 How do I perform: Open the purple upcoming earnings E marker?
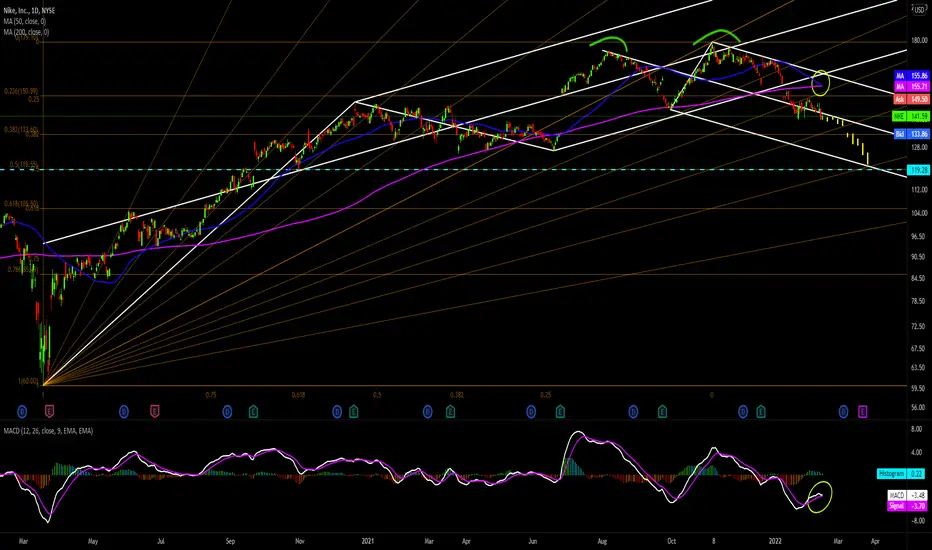click(x=862, y=411)
